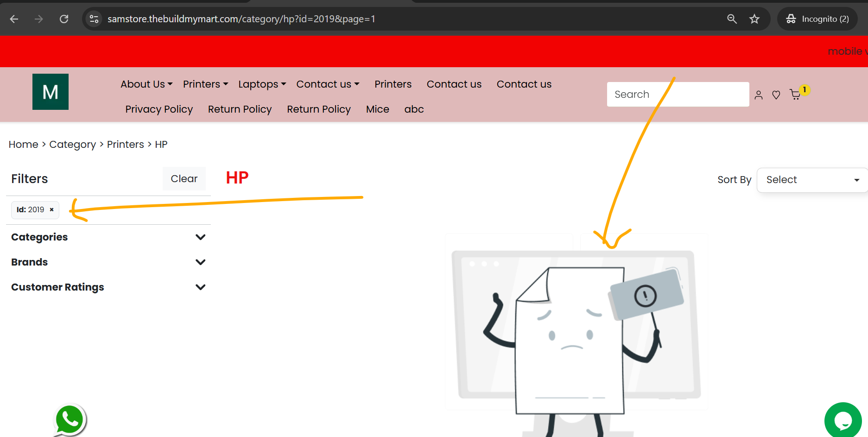
Task: Open Return Policy beside Mice
Action: (319, 109)
